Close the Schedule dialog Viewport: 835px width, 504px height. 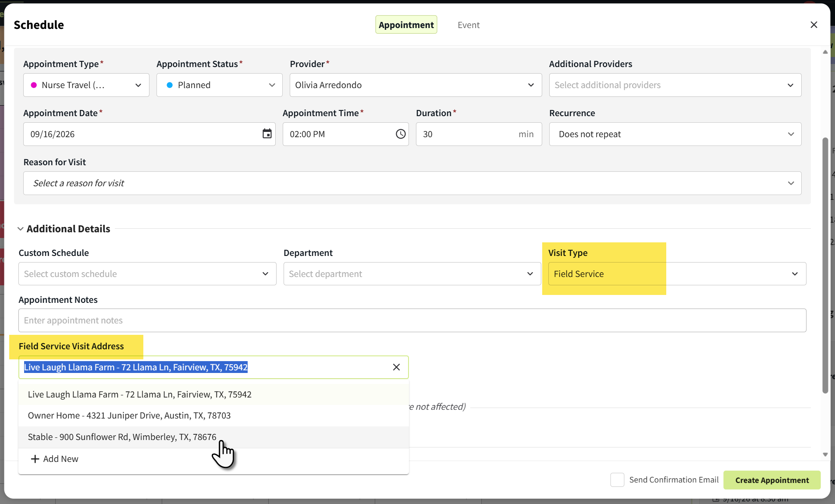814,25
